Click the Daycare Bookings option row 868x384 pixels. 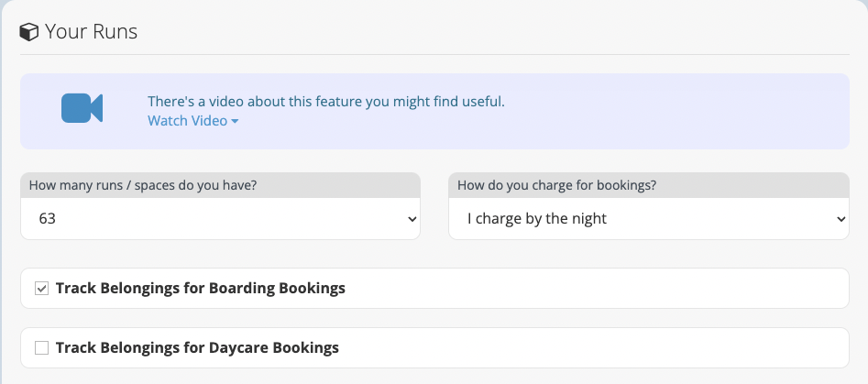click(434, 348)
